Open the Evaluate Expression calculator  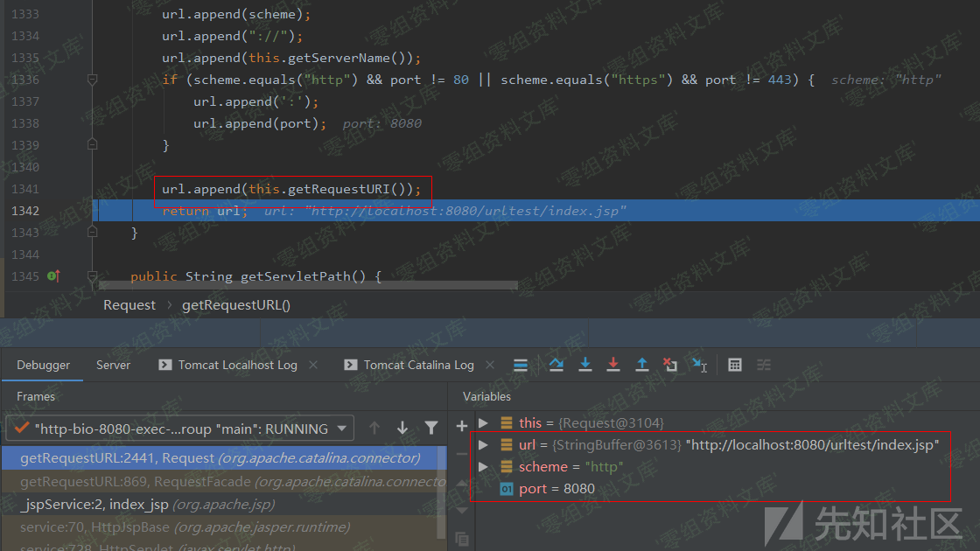coord(735,365)
